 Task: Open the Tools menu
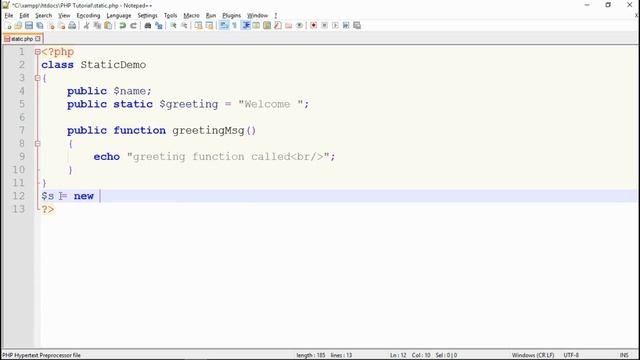pyautogui.click(x=171, y=16)
